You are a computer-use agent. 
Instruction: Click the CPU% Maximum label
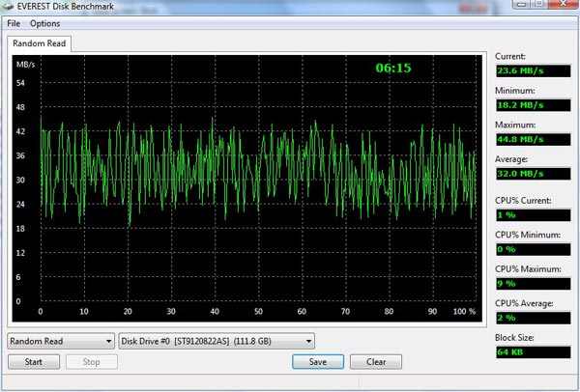click(x=528, y=269)
